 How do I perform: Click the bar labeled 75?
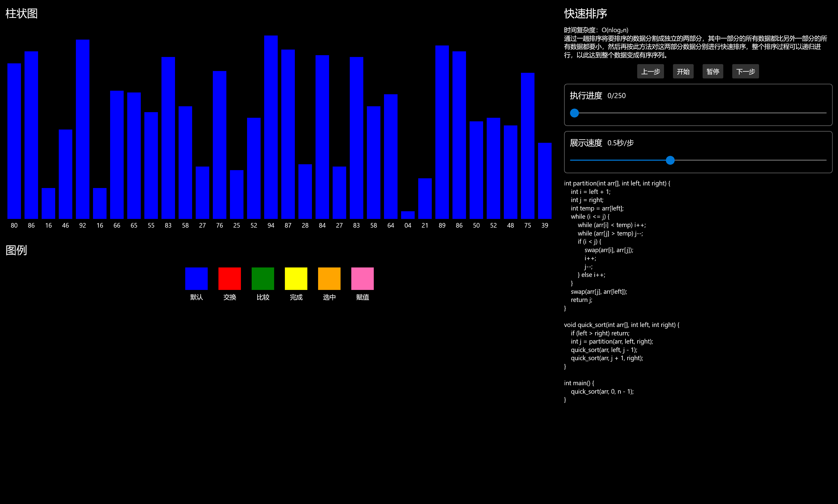(528, 146)
